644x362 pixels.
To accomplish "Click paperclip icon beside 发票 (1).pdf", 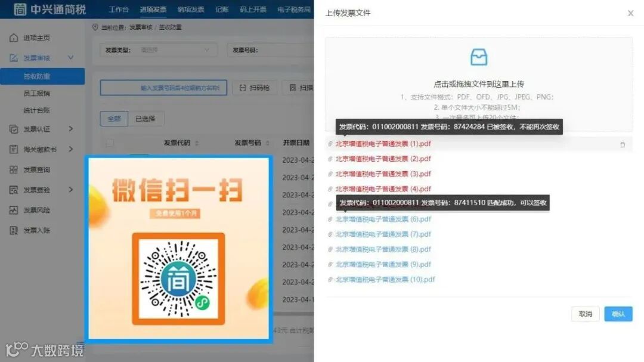I will pos(330,144).
